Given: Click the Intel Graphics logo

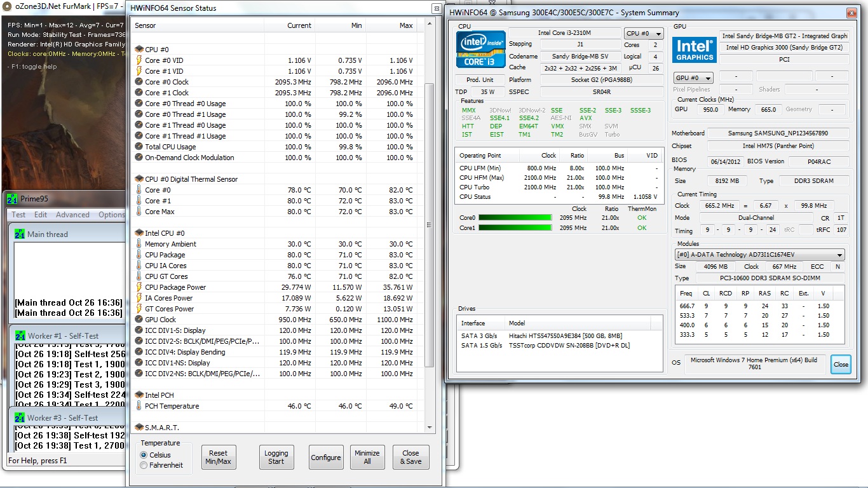Looking at the screenshot, I should click(x=695, y=49).
